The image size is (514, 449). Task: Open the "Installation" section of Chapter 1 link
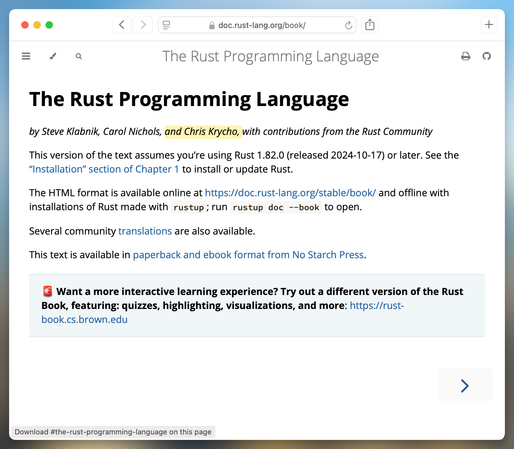click(104, 169)
